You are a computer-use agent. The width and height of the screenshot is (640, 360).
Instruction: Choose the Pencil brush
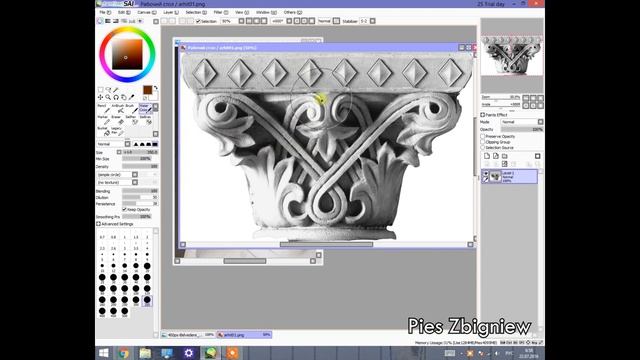pyautogui.click(x=104, y=109)
